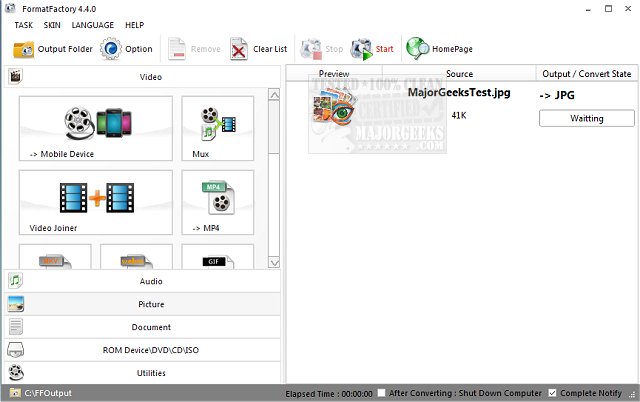
Task: Open the TASK menu
Action: click(x=23, y=24)
